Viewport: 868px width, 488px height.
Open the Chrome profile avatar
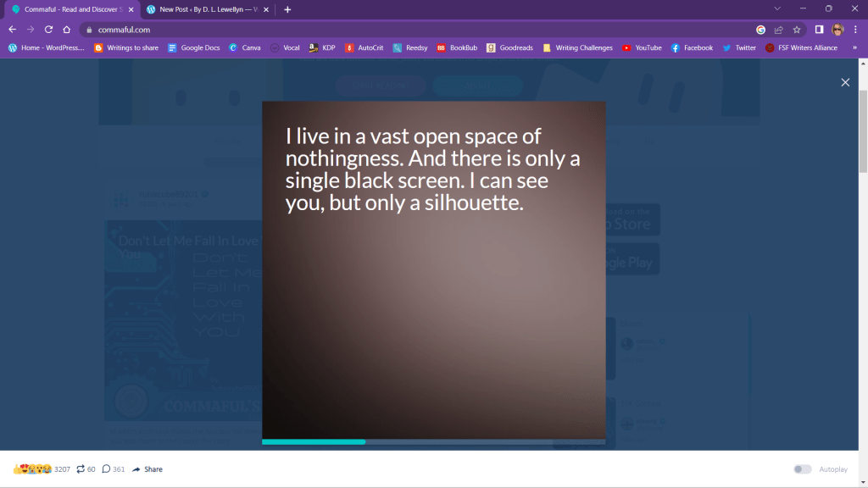pos(837,29)
